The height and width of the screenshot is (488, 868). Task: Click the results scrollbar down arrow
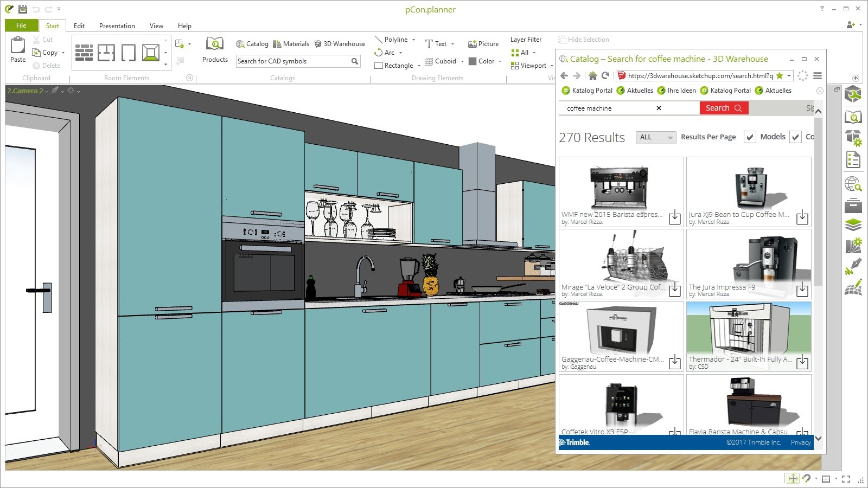tap(818, 438)
